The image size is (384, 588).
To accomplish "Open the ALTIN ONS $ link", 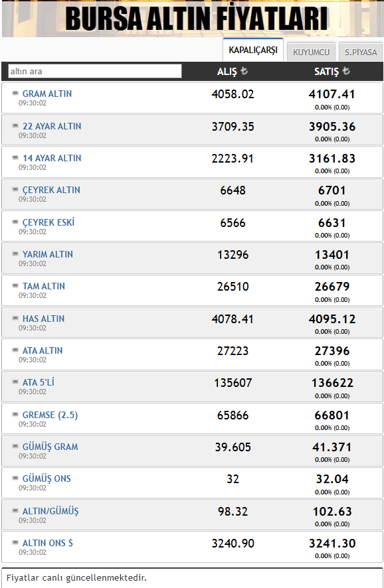I will [x=48, y=543].
